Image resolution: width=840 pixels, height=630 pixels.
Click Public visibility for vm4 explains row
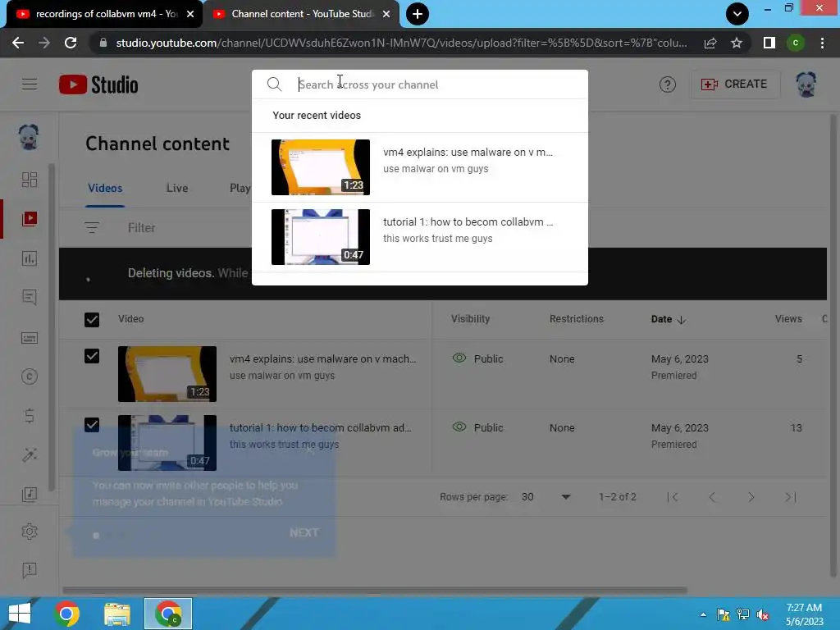pyautogui.click(x=478, y=359)
